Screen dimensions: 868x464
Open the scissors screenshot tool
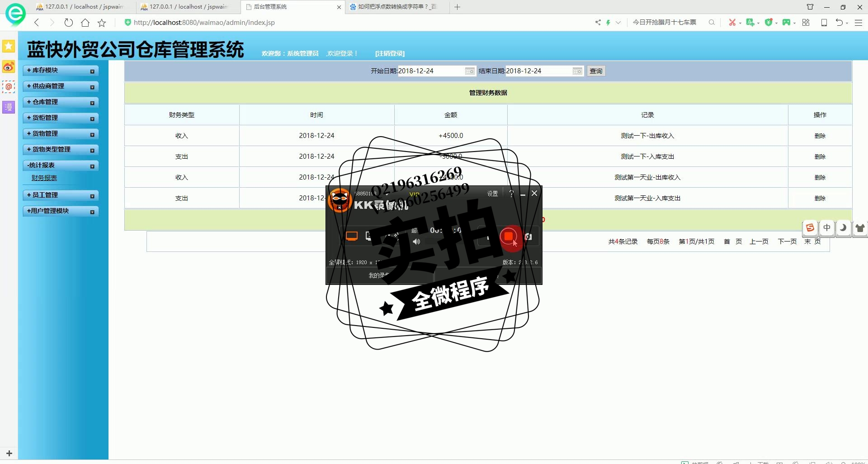[x=732, y=22]
